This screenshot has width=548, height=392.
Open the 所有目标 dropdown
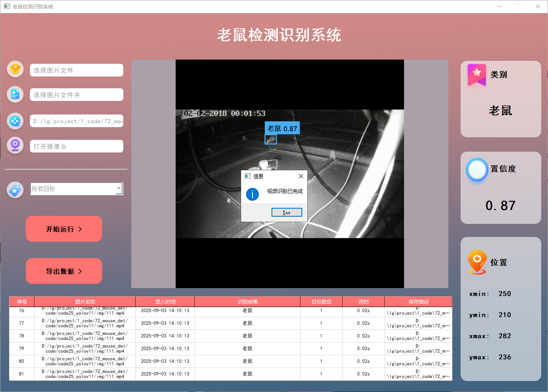(77, 189)
